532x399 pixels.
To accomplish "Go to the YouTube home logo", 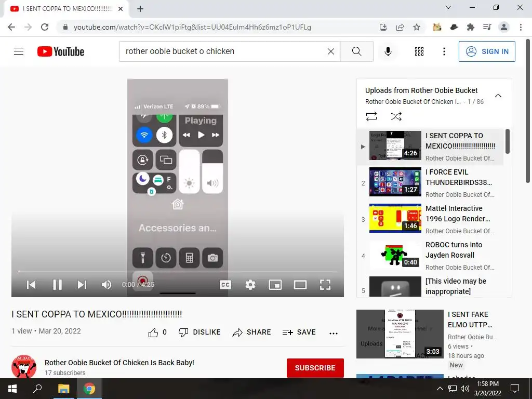I will 61,51.
